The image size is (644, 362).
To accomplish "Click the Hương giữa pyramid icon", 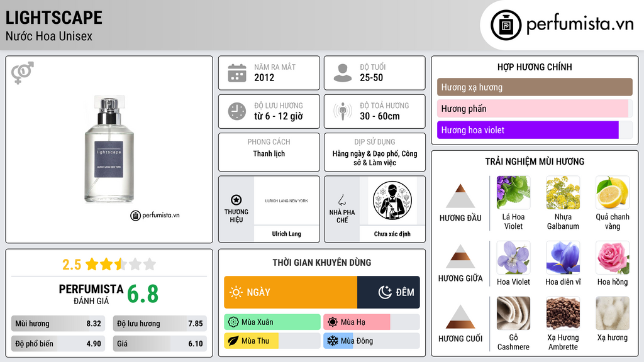I will 460,256.
